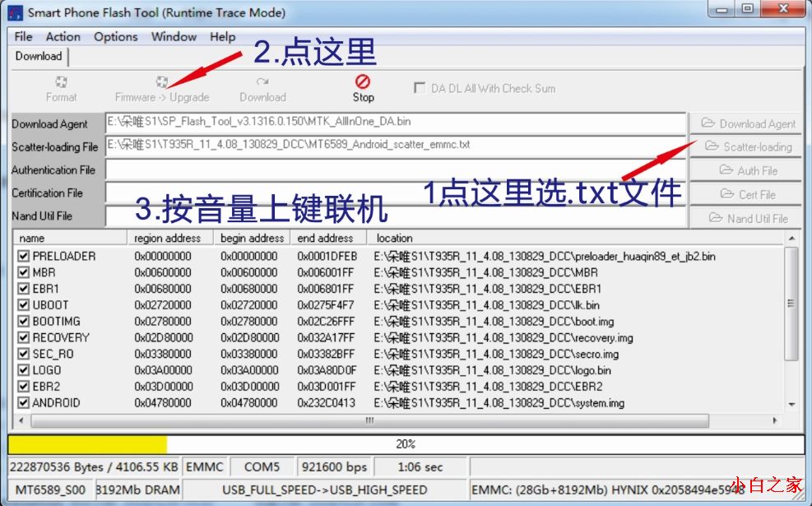812x506 pixels.
Task: Uncheck the UBOOT partition
Action: [23, 305]
